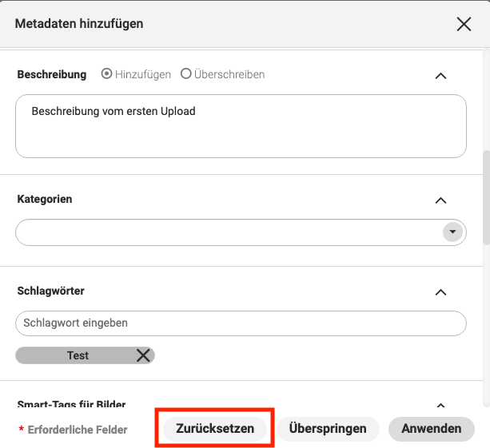Apply metadata with Anwenden button

pos(432,429)
